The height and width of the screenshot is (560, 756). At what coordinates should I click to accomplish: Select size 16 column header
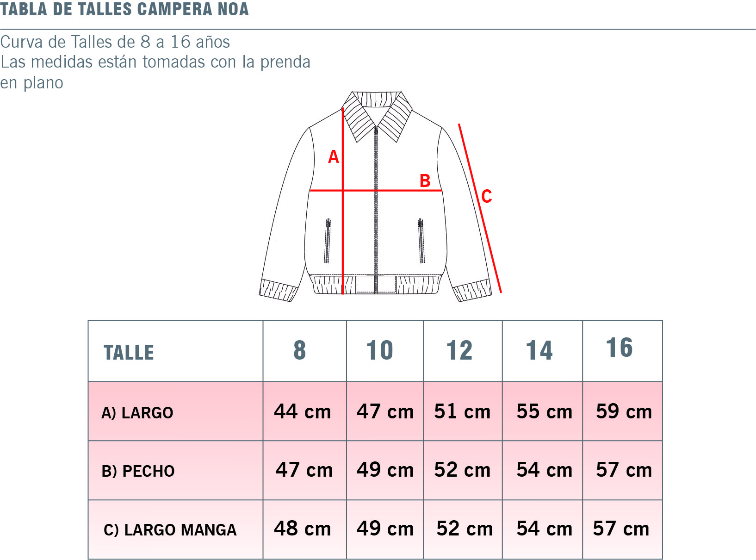pyautogui.click(x=620, y=348)
